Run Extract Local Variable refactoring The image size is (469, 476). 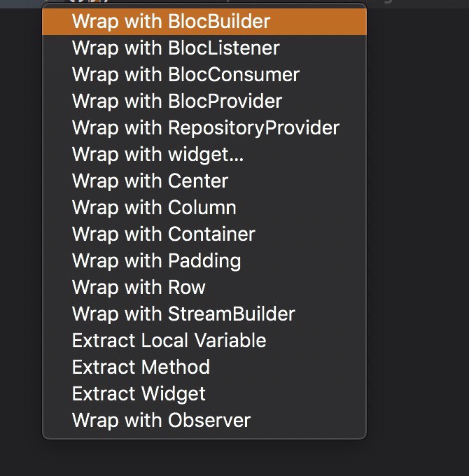tap(204, 341)
